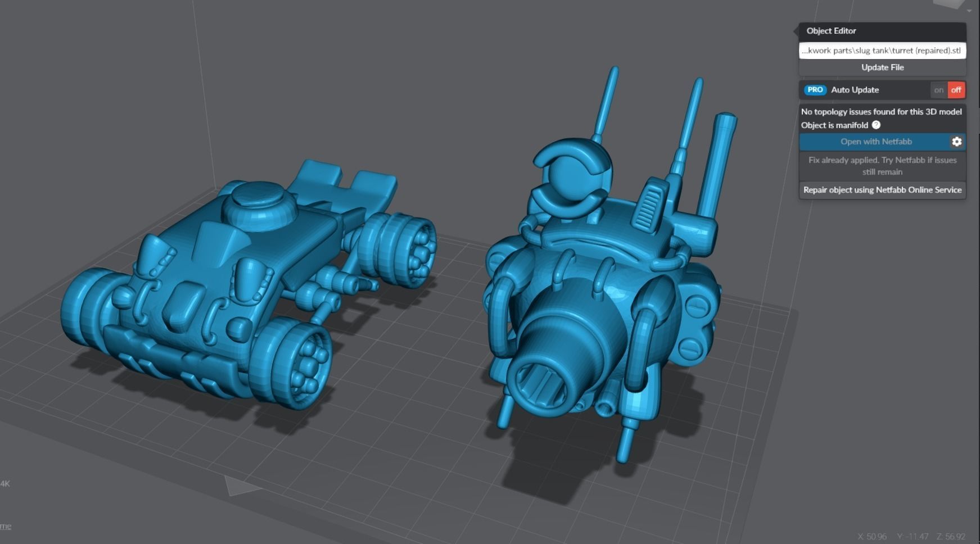Click the 'Fix already applied' notice text

(x=882, y=166)
